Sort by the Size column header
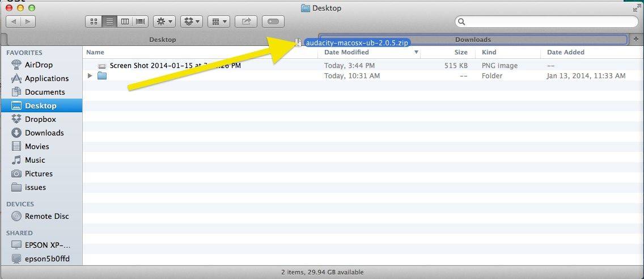The image size is (644, 279). pos(461,52)
